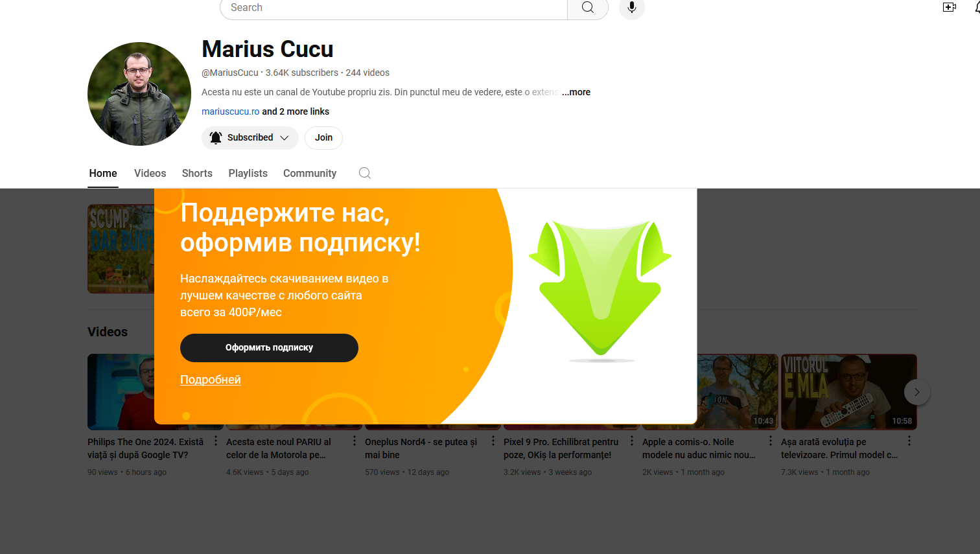Click the search magnifier button
Screen dimensions: 980x554
[x=588, y=8]
